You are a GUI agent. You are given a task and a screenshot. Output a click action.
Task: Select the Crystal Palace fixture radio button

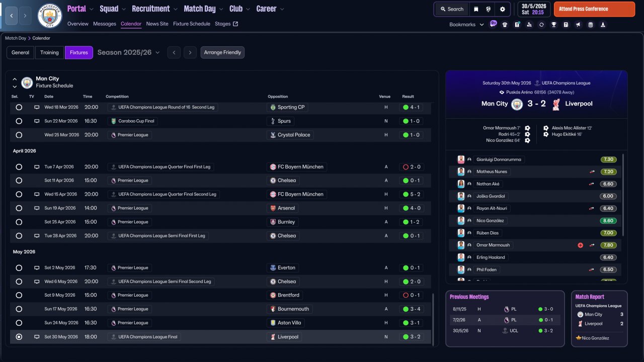coord(19,135)
